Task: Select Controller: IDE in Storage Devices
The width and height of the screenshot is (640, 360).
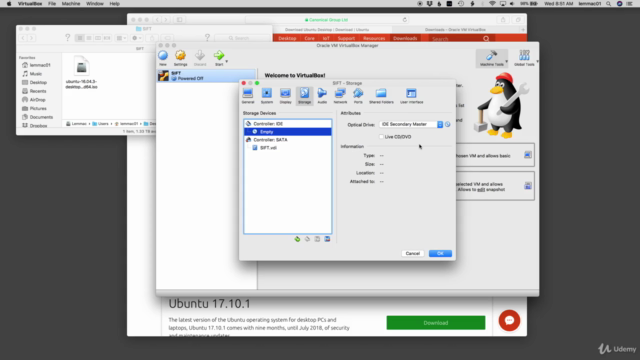Action: 288,124
